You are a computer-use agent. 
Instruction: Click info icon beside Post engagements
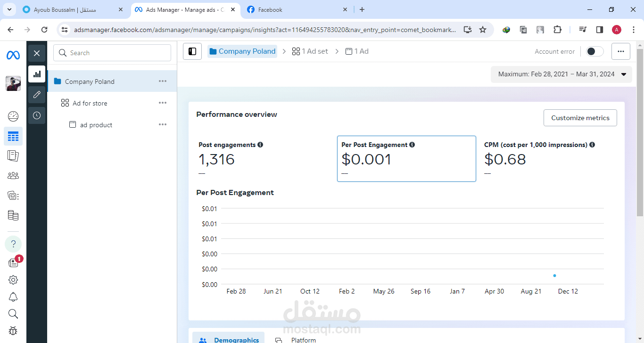(260, 145)
